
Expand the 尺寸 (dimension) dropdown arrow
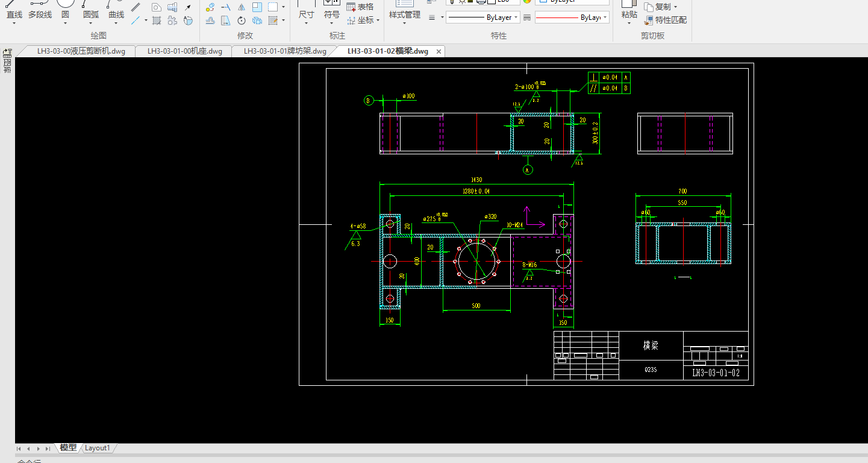[307, 23]
